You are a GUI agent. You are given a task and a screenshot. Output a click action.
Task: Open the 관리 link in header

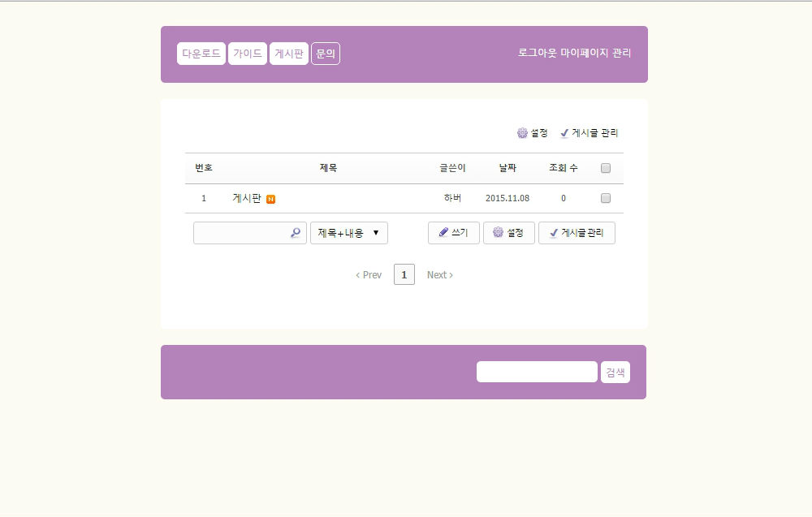621,53
